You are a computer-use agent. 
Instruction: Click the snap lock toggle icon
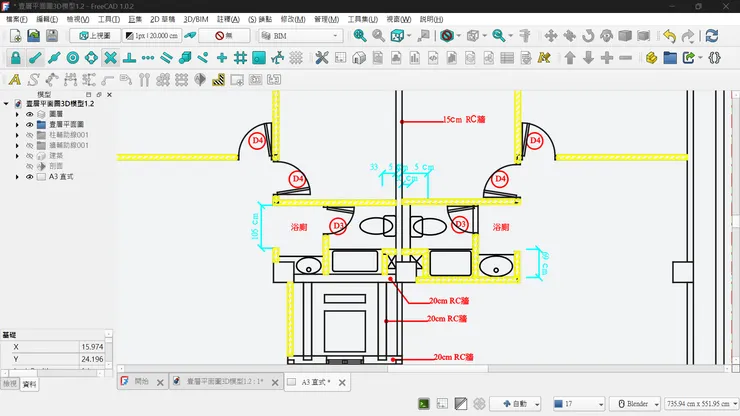pos(15,57)
